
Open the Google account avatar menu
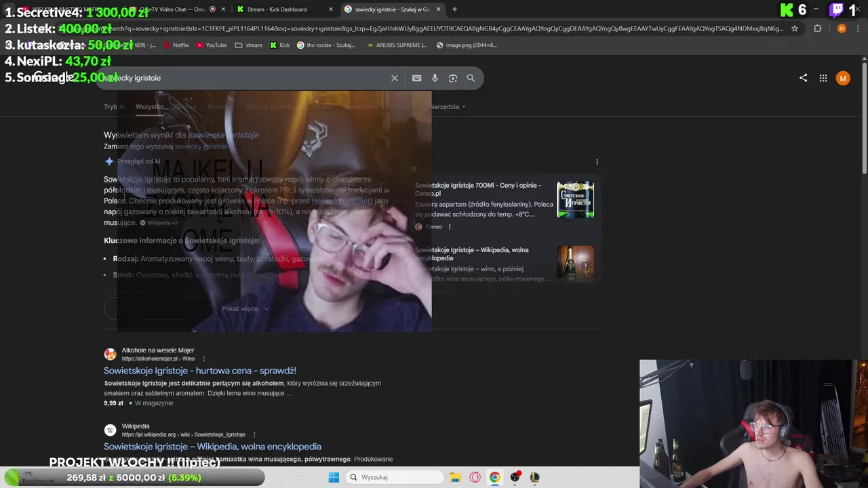pos(843,78)
